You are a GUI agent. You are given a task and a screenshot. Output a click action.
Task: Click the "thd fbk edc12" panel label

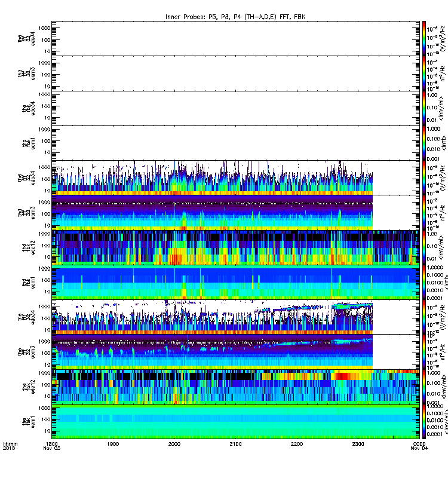(29, 247)
